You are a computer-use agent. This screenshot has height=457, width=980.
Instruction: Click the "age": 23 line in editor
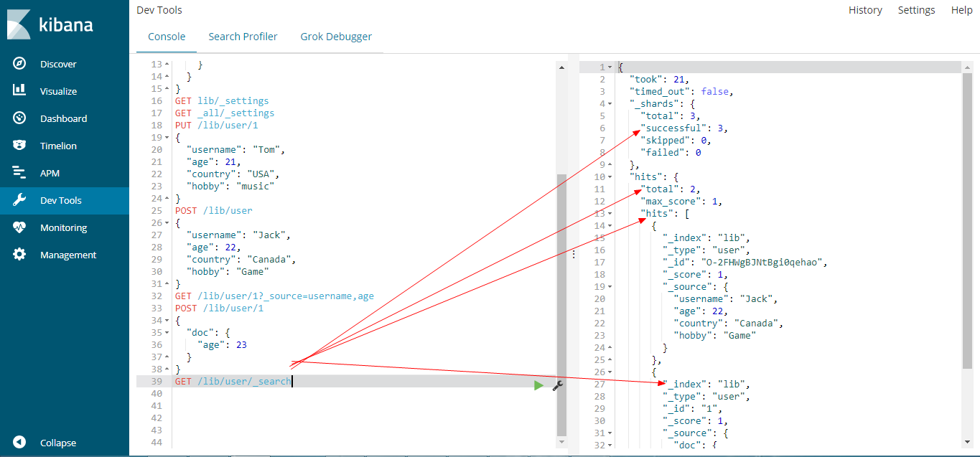pyautogui.click(x=222, y=344)
